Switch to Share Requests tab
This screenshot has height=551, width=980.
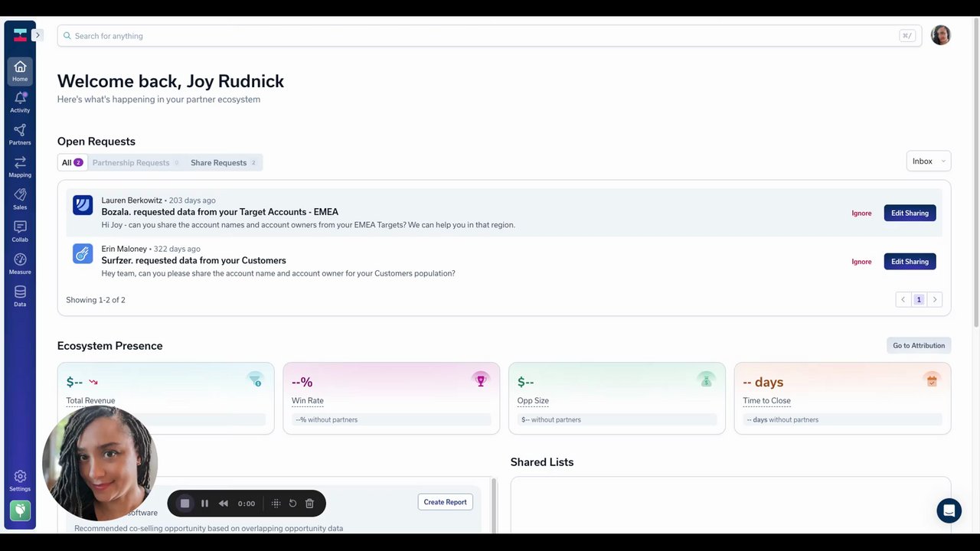(x=224, y=162)
